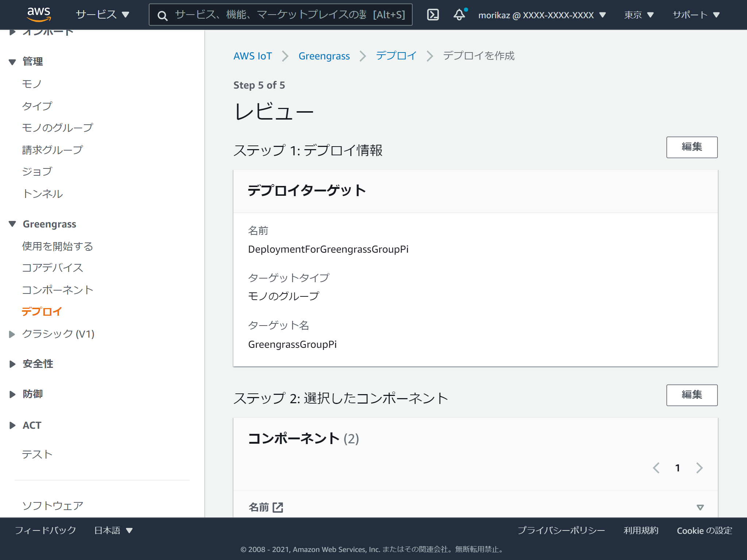Select コンポーネント in the sidebar
Screen dimensions: 747x560
tap(57, 290)
